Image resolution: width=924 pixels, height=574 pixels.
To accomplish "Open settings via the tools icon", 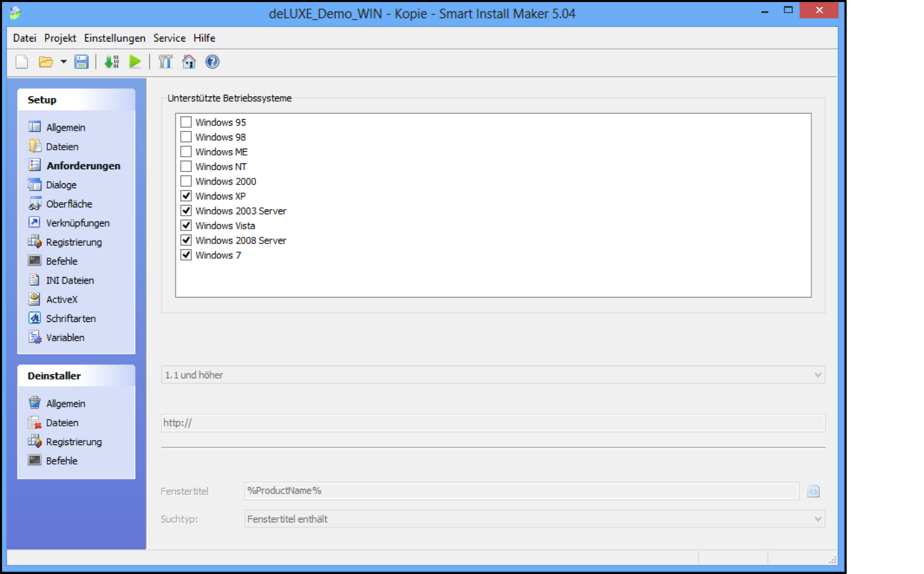I will (165, 62).
